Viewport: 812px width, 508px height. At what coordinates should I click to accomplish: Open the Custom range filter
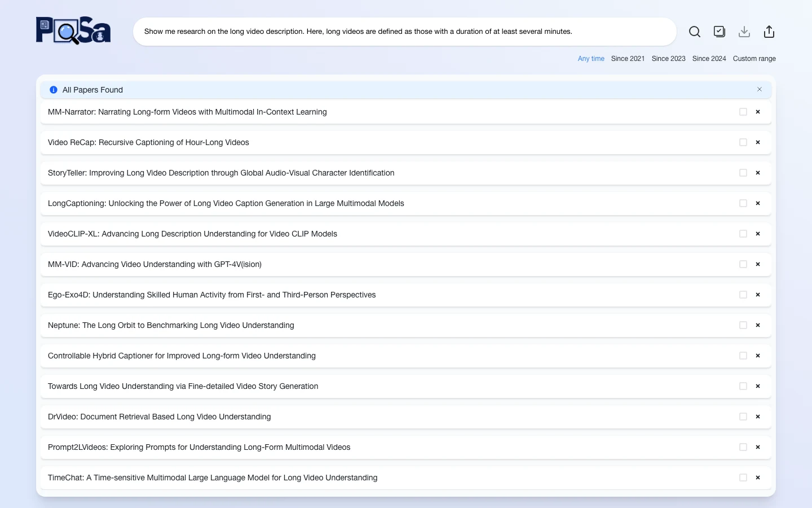click(x=754, y=59)
